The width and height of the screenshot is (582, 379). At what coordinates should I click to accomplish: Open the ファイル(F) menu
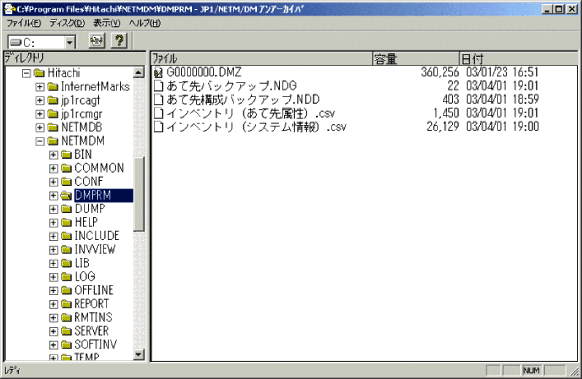coord(24,23)
